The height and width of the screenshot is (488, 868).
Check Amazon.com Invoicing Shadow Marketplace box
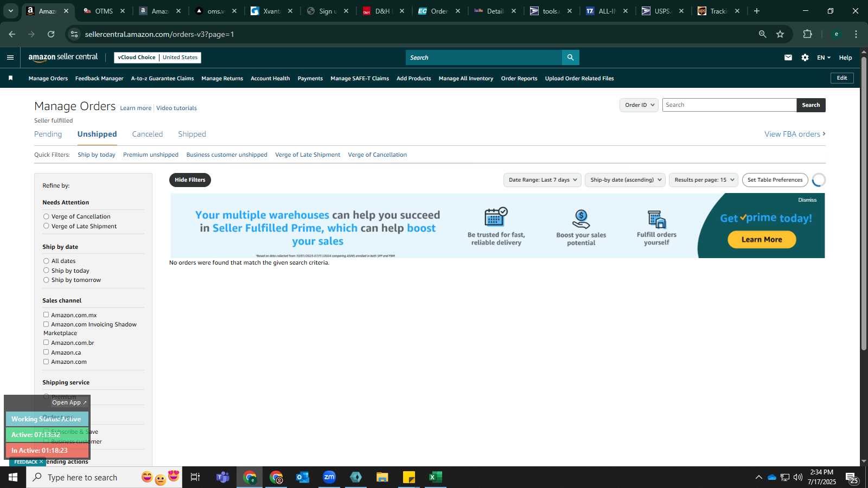pos(46,324)
